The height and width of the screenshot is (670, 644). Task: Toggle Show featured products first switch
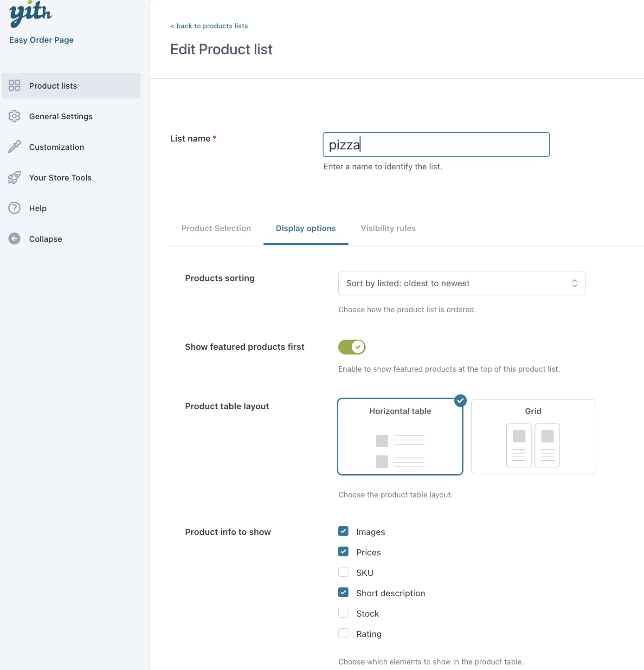tap(352, 347)
